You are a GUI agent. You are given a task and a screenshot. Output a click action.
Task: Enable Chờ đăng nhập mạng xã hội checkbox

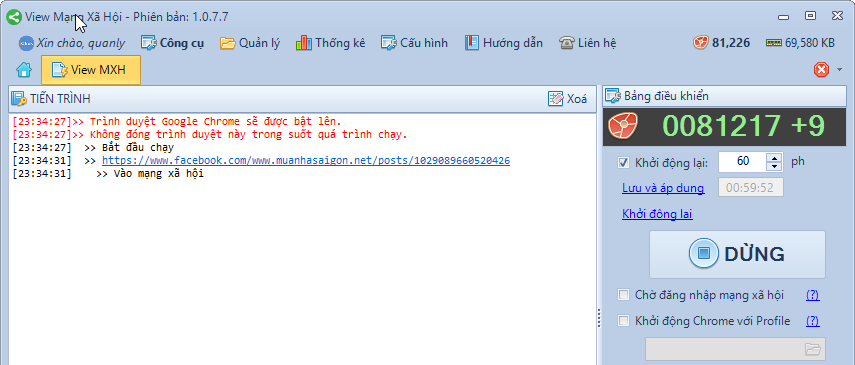coord(623,295)
